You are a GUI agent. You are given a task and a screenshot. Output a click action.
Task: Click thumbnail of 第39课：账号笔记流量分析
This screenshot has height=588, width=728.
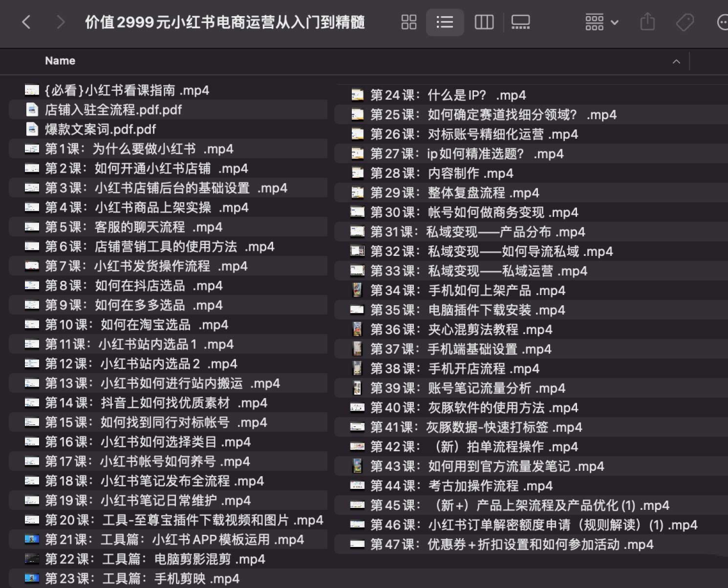[x=357, y=387]
